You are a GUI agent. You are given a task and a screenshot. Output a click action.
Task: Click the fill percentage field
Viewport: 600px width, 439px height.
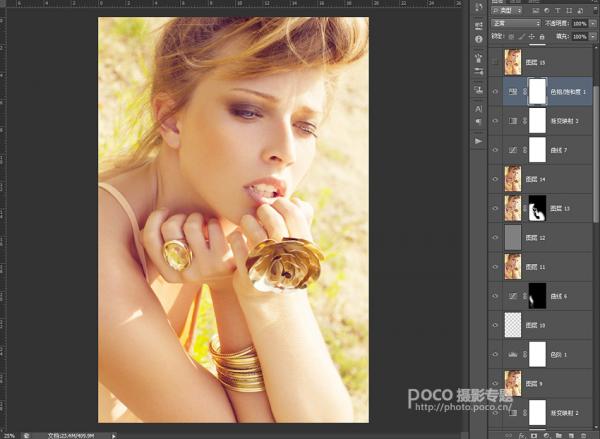[580, 37]
